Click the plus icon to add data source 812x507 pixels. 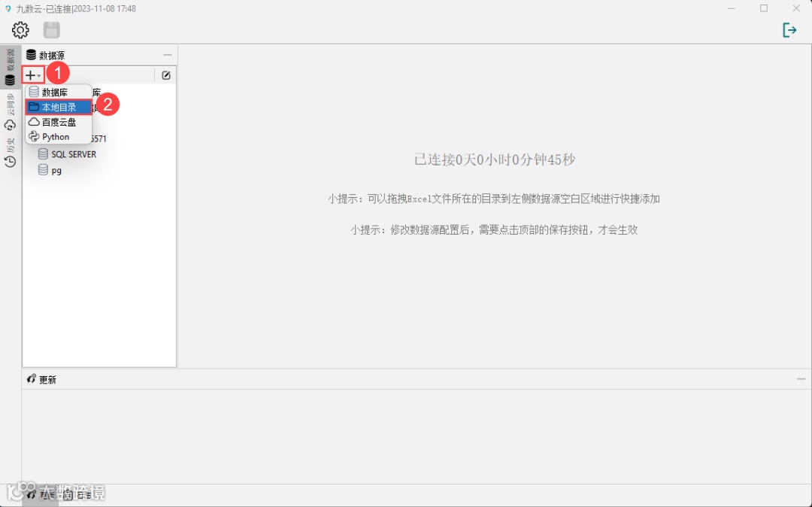29,74
